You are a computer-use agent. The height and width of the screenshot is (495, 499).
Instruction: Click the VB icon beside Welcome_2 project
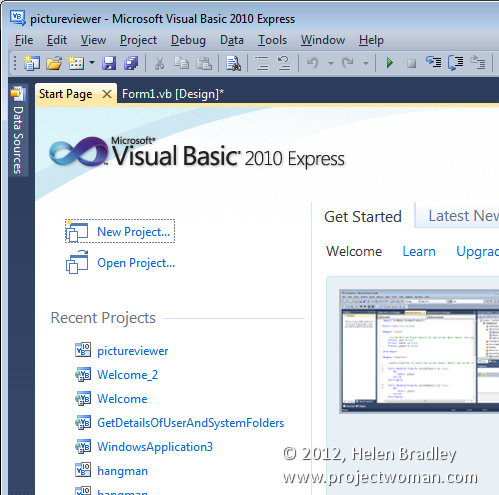[x=83, y=374]
